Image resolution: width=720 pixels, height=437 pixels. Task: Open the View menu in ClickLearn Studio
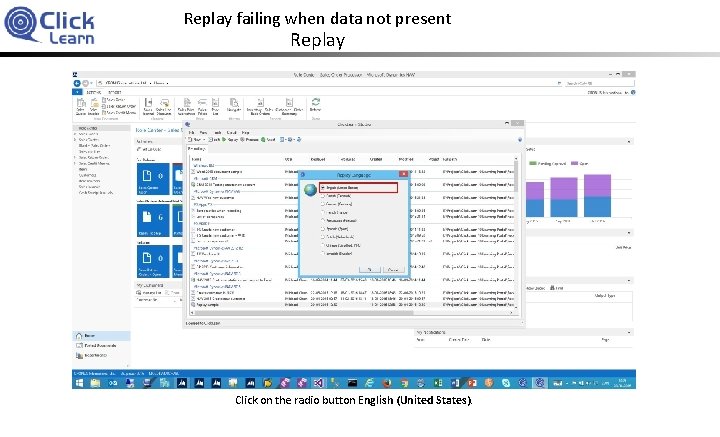[x=203, y=132]
